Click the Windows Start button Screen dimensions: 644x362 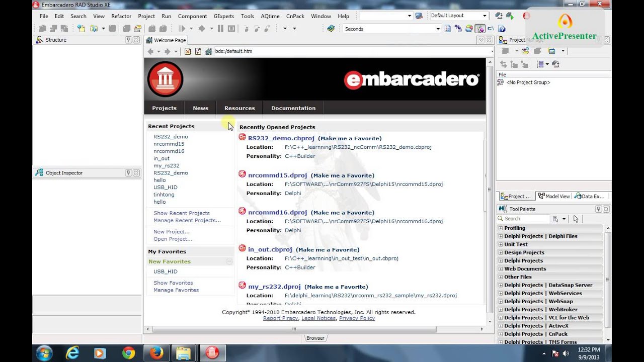click(44, 353)
